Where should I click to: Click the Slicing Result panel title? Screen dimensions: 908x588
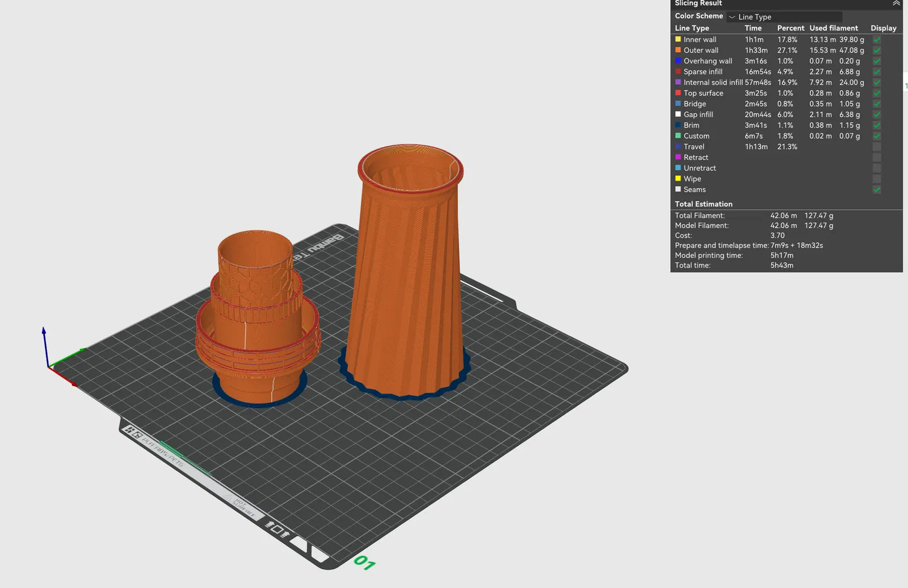(698, 3)
